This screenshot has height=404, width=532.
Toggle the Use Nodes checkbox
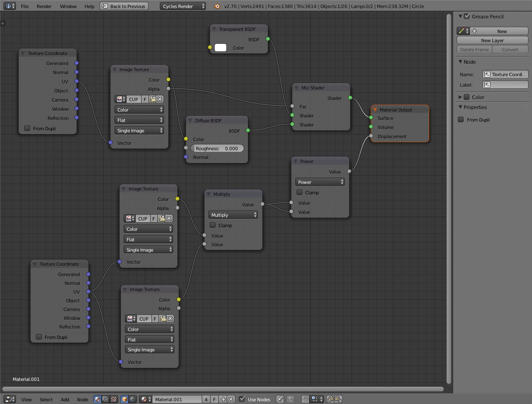(242, 399)
